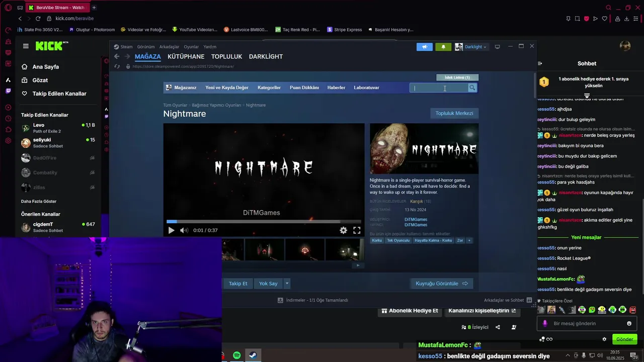Open Opera browser downloads icon

pos(626,19)
